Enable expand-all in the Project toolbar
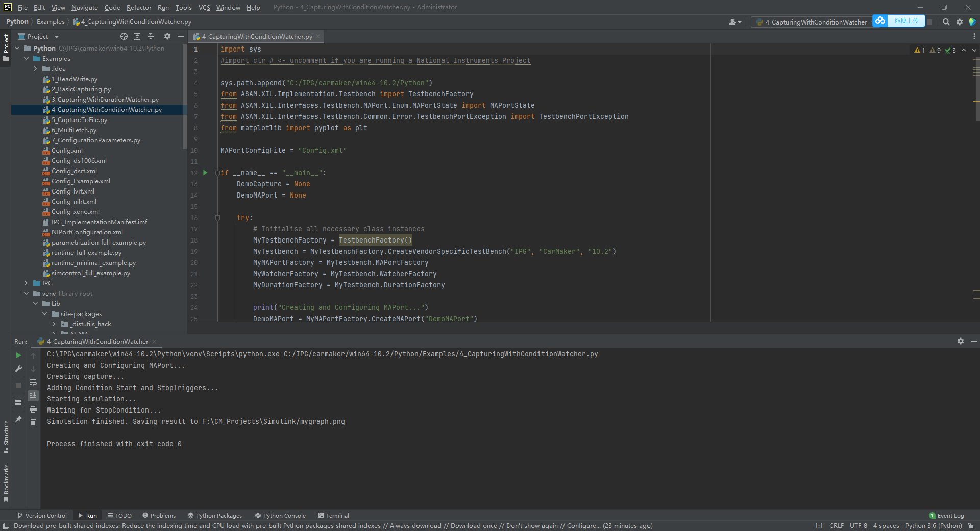 pyautogui.click(x=137, y=36)
